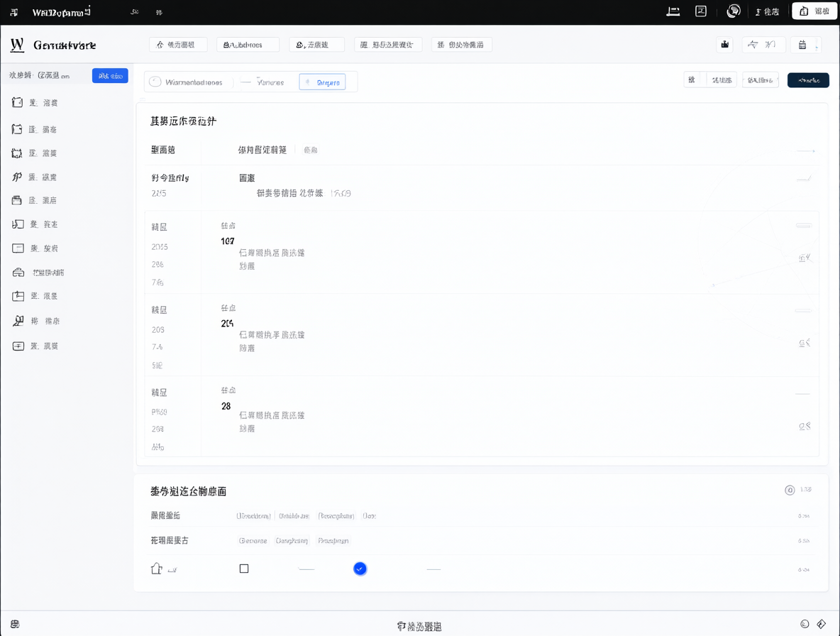Click the small segmented button pair near top right
This screenshot has width=840, height=636.
click(x=710, y=79)
